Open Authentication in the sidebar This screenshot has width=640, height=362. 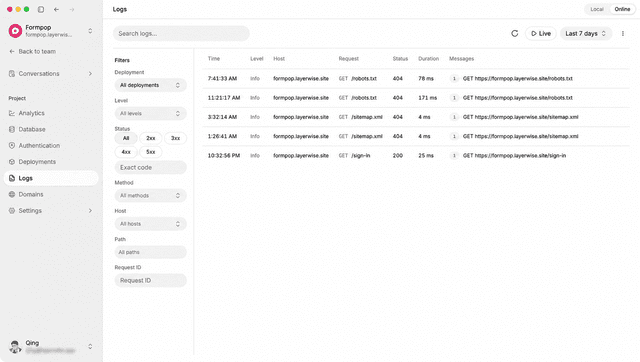pyautogui.click(x=51, y=145)
